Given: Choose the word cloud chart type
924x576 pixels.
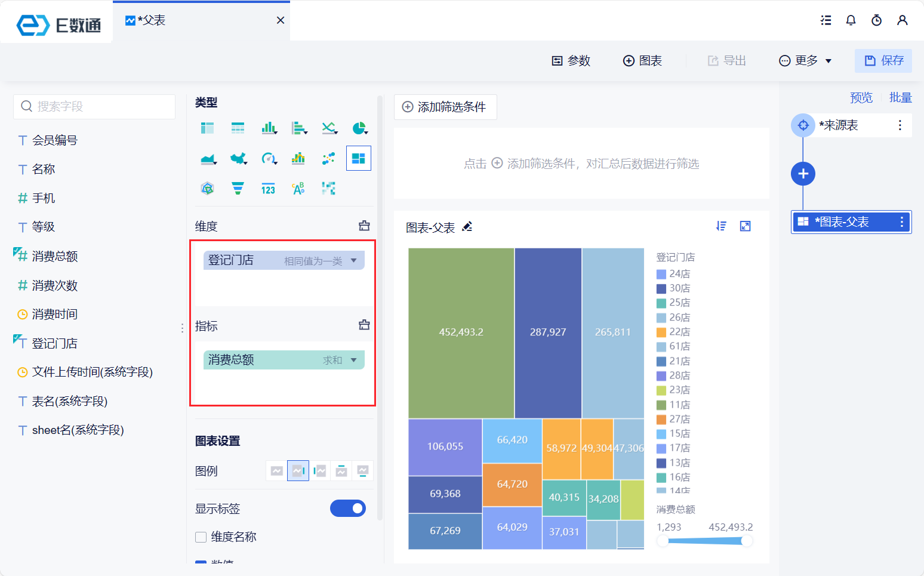Looking at the screenshot, I should click(298, 189).
